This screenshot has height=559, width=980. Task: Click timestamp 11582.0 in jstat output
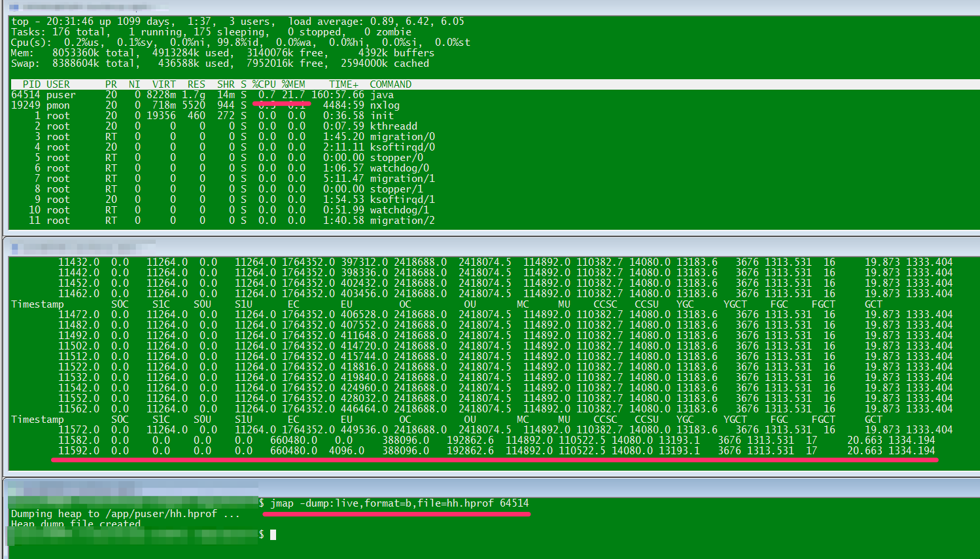[79, 441]
